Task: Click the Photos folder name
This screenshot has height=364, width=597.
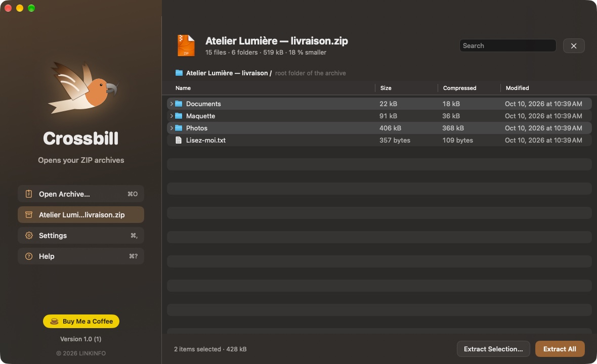Action: [197, 128]
